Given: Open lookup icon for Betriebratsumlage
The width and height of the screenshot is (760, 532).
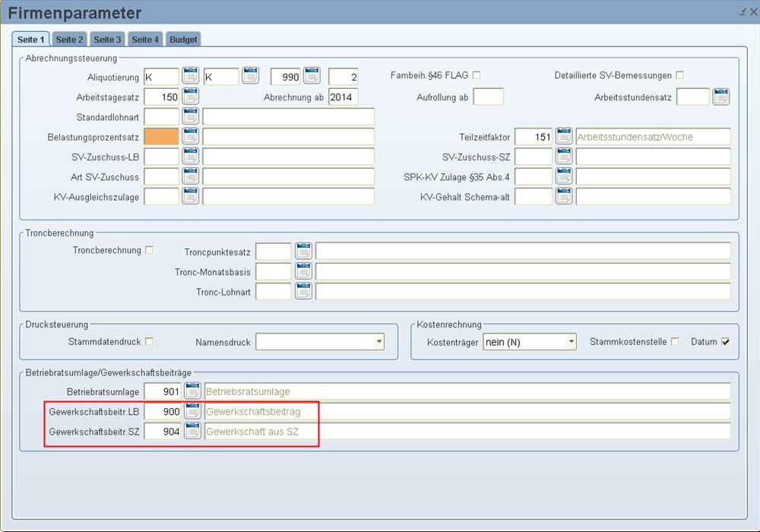Looking at the screenshot, I should tap(192, 391).
